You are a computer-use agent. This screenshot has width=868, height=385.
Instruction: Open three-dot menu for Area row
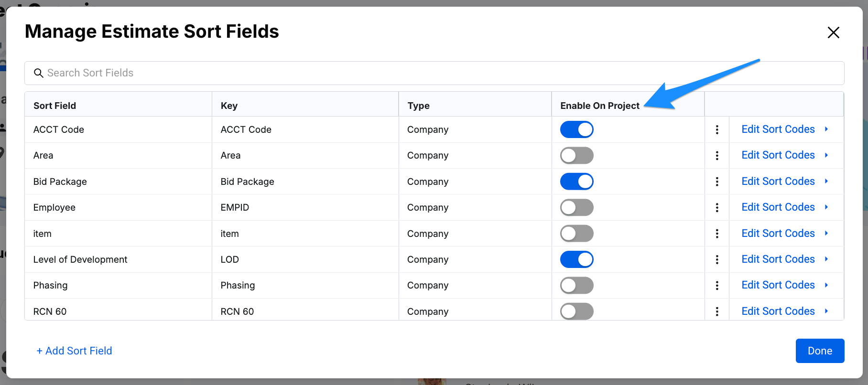tap(717, 155)
